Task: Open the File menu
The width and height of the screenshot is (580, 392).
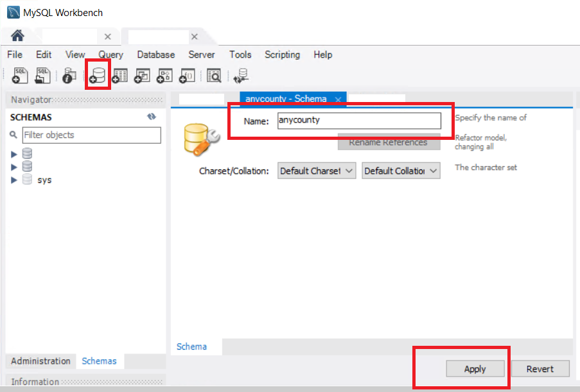Action: point(15,55)
